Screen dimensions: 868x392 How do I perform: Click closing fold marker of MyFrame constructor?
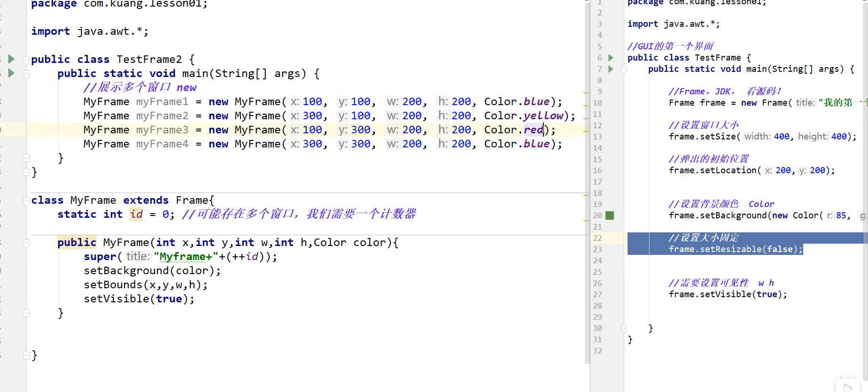point(27,313)
